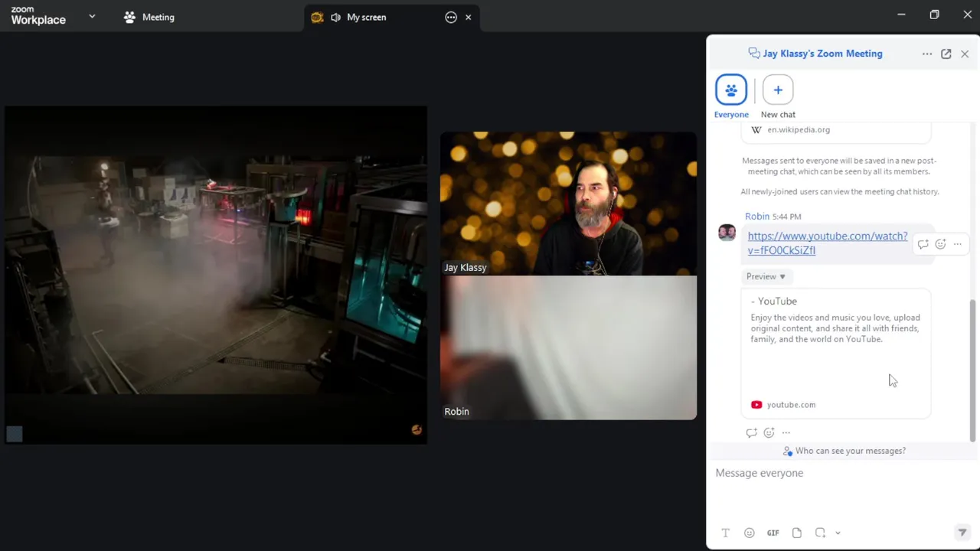Click Robin sender name in chat

757,217
